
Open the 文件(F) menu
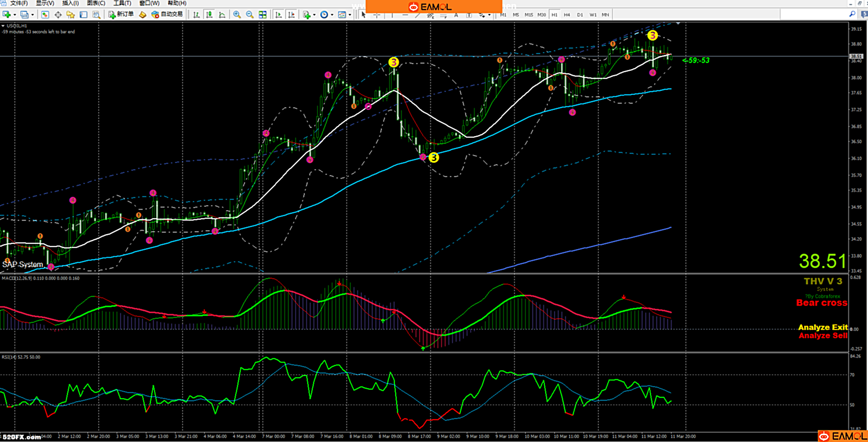[19, 3]
